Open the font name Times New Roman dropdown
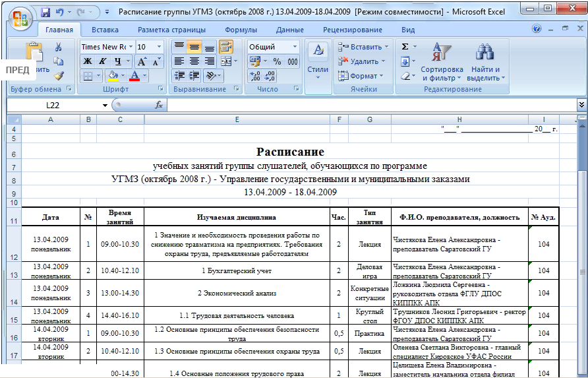This screenshot has height=378, width=588. [x=131, y=47]
